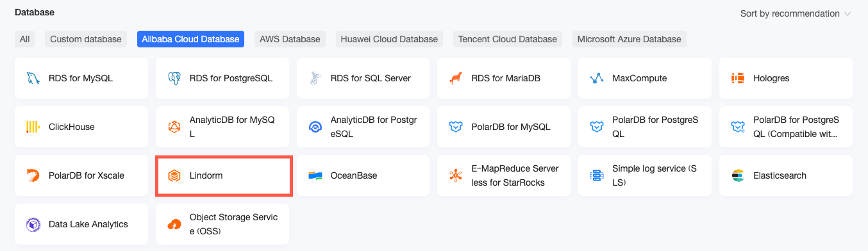
Task: Select the AnalyticDB for MySQL label
Action: [233, 127]
